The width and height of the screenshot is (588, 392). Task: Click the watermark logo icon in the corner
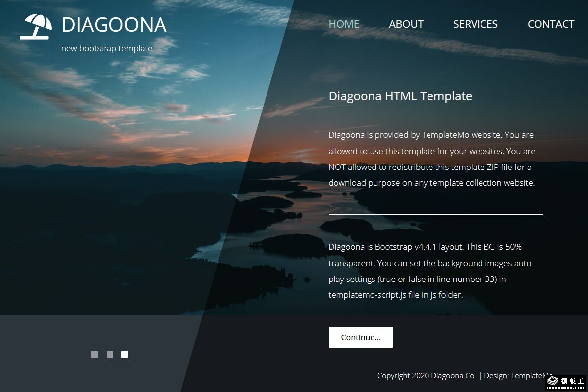(553, 381)
